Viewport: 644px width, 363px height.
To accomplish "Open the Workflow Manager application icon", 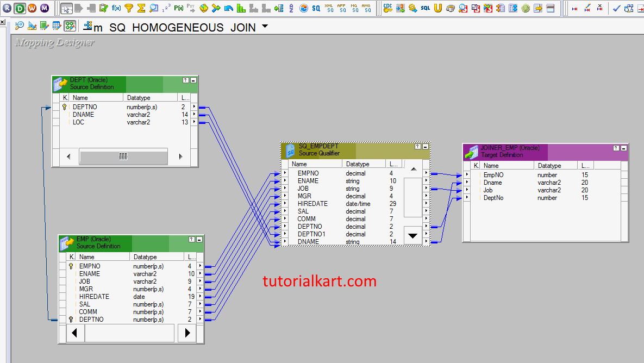I will click(33, 8).
